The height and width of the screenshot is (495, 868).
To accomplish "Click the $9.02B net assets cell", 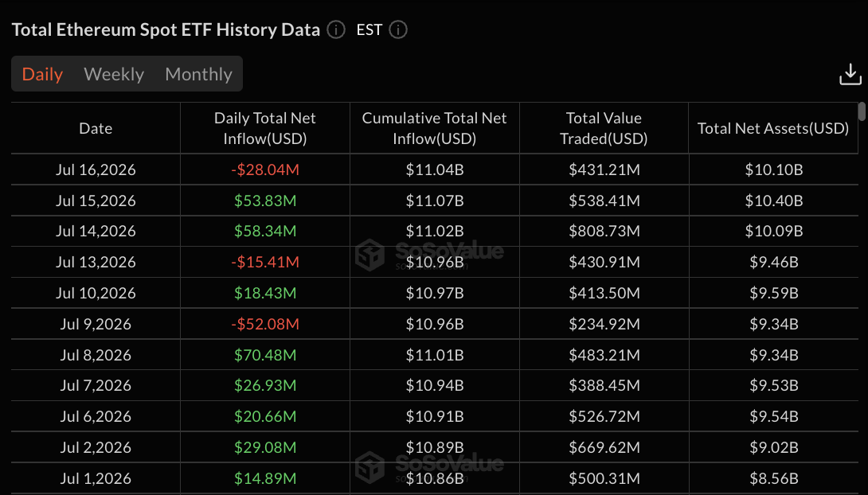I will pos(773,447).
